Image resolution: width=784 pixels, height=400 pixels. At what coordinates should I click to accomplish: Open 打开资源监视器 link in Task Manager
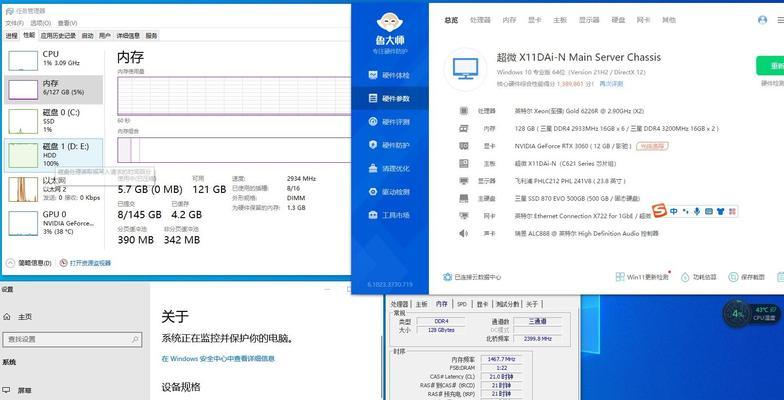[85, 262]
